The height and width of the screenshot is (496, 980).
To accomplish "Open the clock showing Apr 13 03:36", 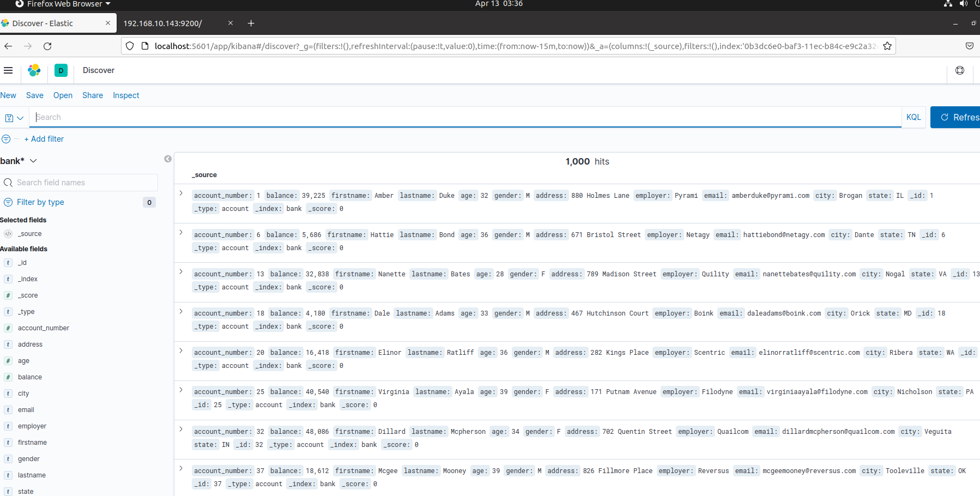I will (x=499, y=4).
